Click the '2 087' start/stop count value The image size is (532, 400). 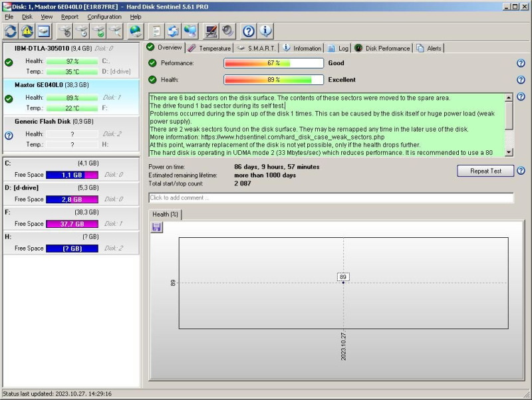tap(242, 183)
